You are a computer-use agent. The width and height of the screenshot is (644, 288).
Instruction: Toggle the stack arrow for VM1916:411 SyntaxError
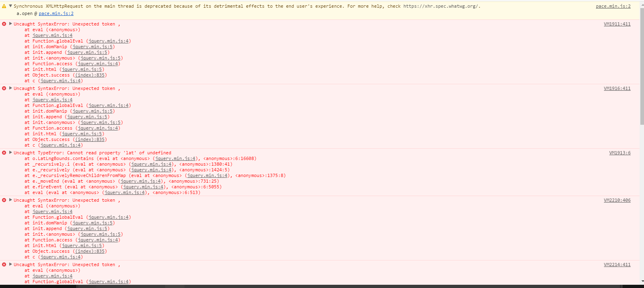[x=11, y=88]
